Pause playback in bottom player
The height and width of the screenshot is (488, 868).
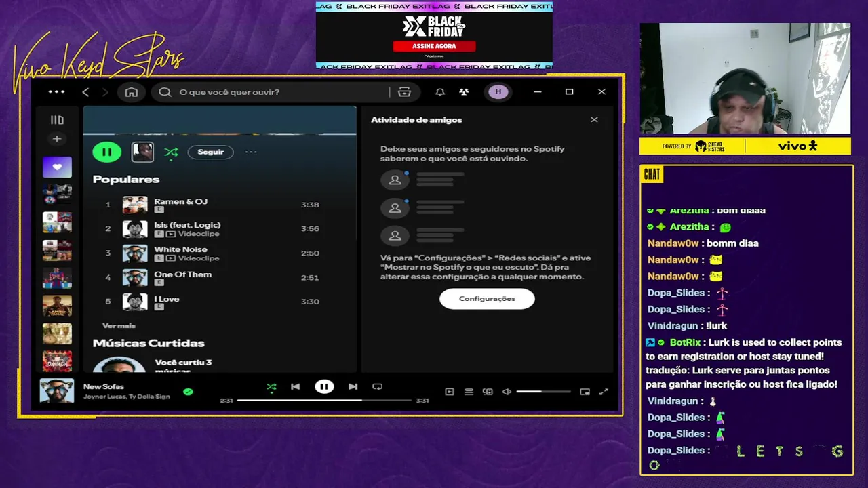click(x=324, y=387)
